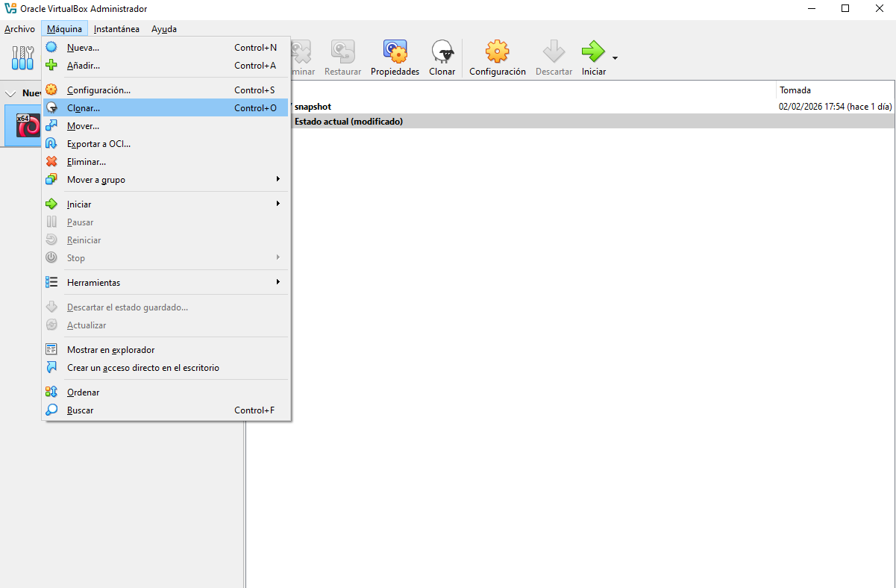Click the Configuración gear toolbar button
Image resolution: width=896 pixels, height=588 pixels.
pyautogui.click(x=498, y=57)
